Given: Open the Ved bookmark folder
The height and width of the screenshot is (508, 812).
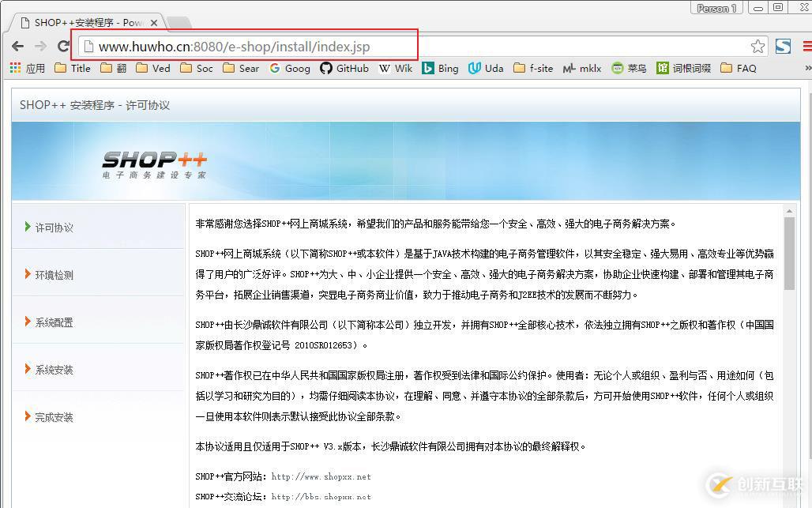Looking at the screenshot, I should (x=152, y=68).
